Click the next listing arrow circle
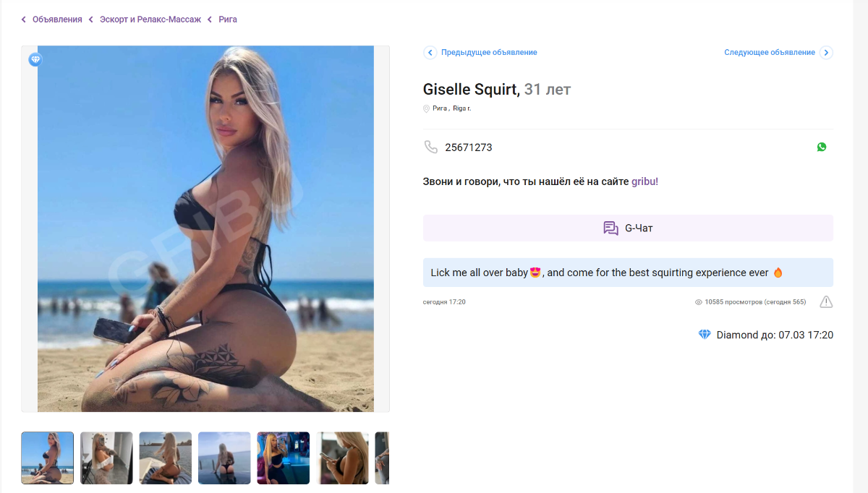Screen dimensions: 868x493 826,53
